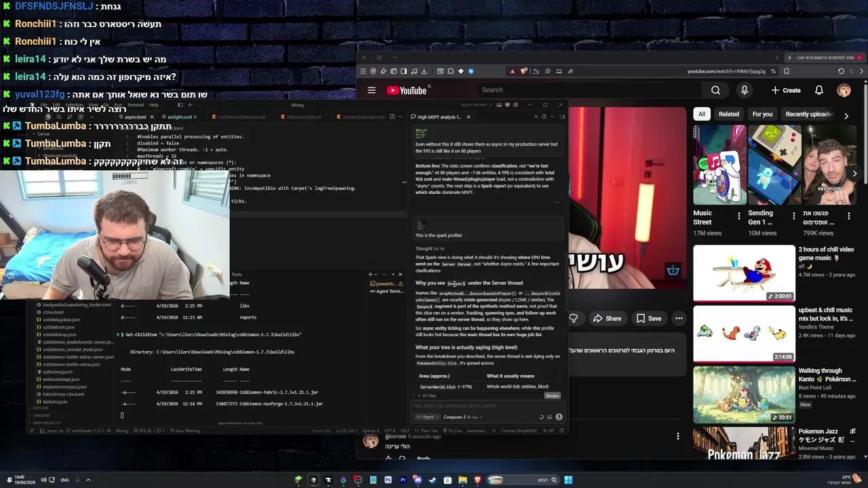
Task: Open the Terminal menu in the editor
Action: click(136, 105)
